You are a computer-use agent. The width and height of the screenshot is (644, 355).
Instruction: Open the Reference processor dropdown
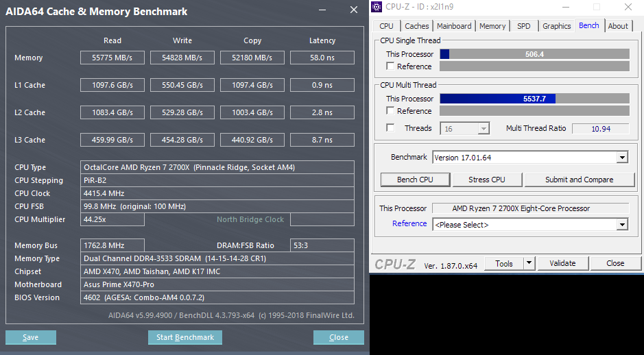coord(622,225)
